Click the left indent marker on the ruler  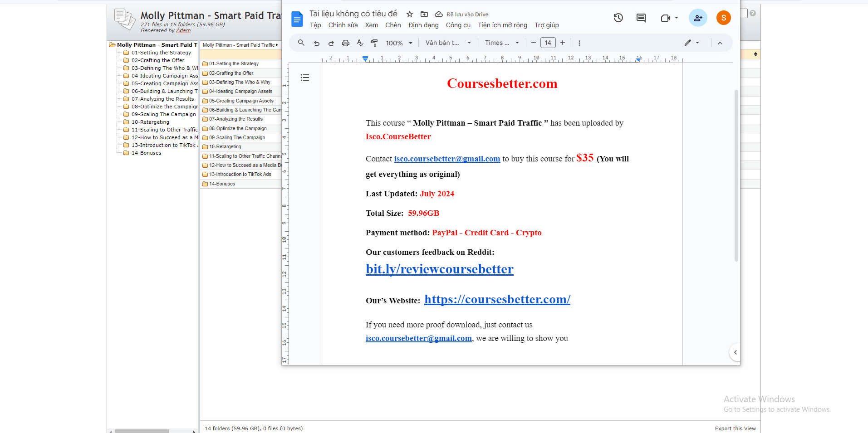click(x=365, y=58)
